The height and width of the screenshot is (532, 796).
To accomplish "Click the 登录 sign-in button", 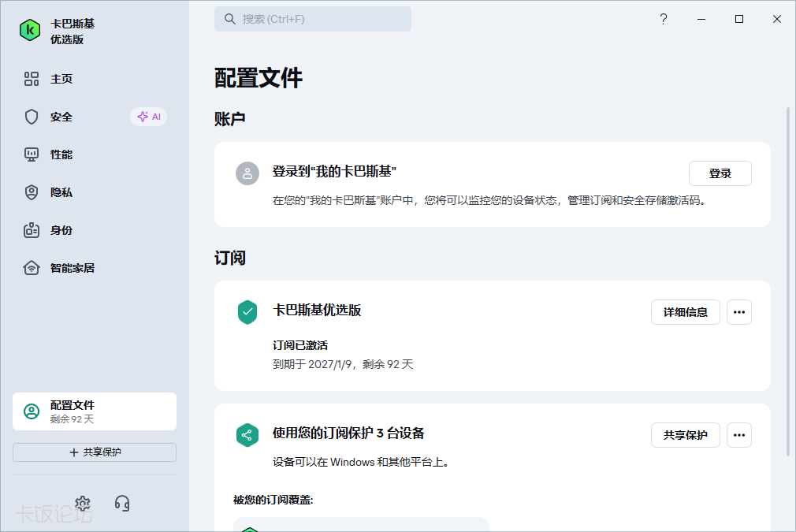I will pos(720,173).
